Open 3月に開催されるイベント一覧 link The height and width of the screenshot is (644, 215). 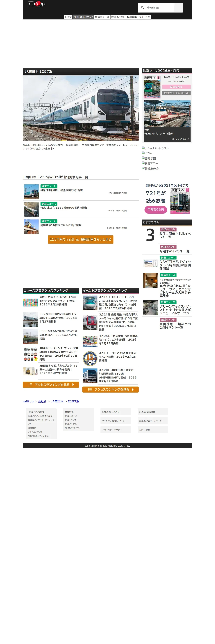(175, 235)
